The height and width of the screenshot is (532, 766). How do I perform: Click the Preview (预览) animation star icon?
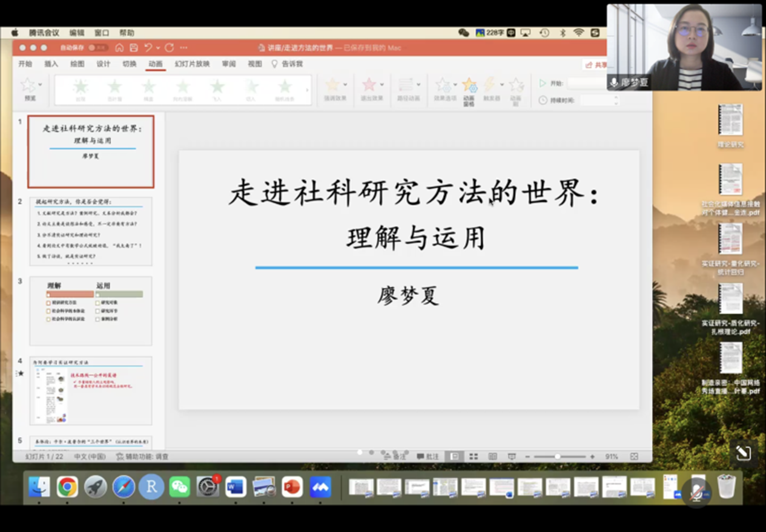coord(29,88)
